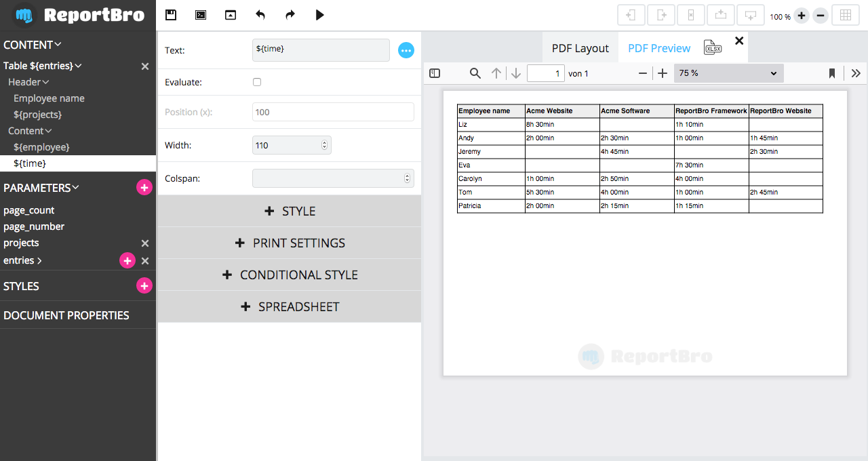This screenshot has width=868, height=461.
Task: Click the Text input field
Action: click(321, 50)
